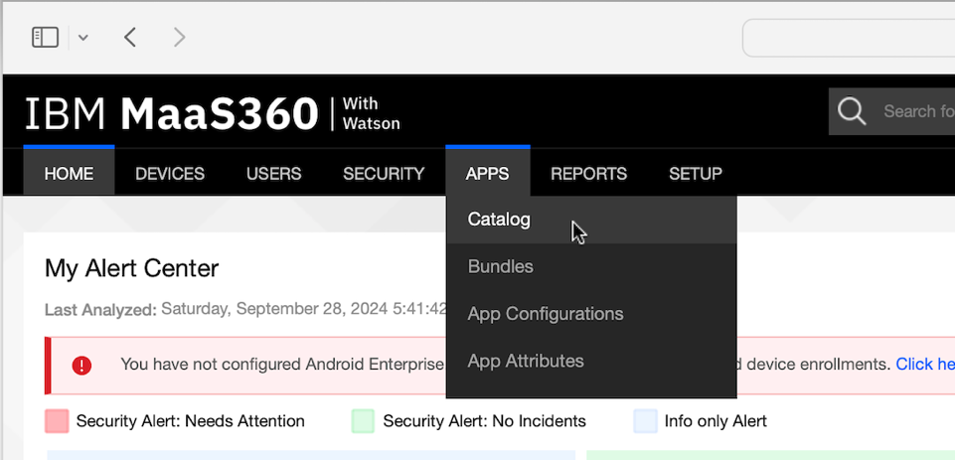
Task: Click the 'My Alert Center' heading
Action: pyautogui.click(x=131, y=269)
